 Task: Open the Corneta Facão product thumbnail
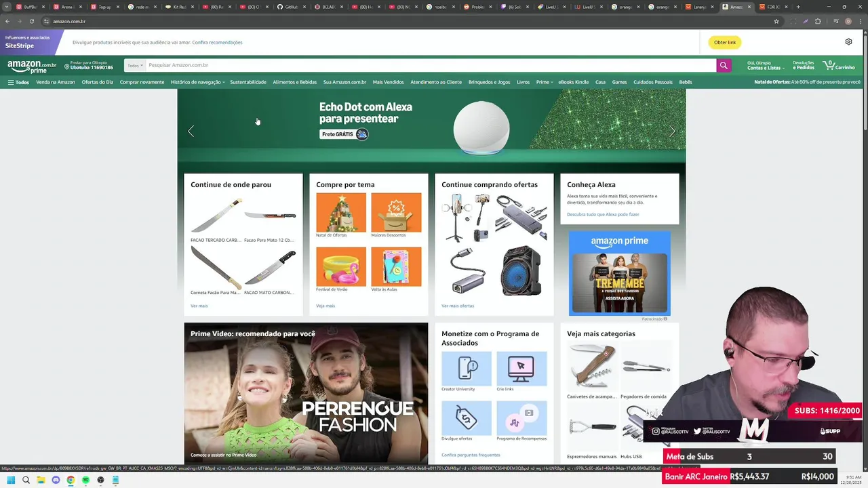[216, 267]
